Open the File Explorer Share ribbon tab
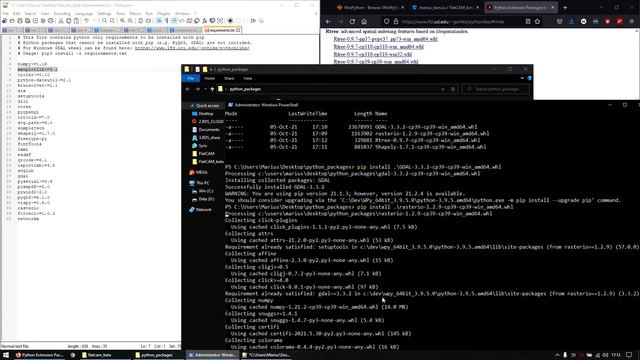This screenshot has width=640, height=360. [229, 78]
